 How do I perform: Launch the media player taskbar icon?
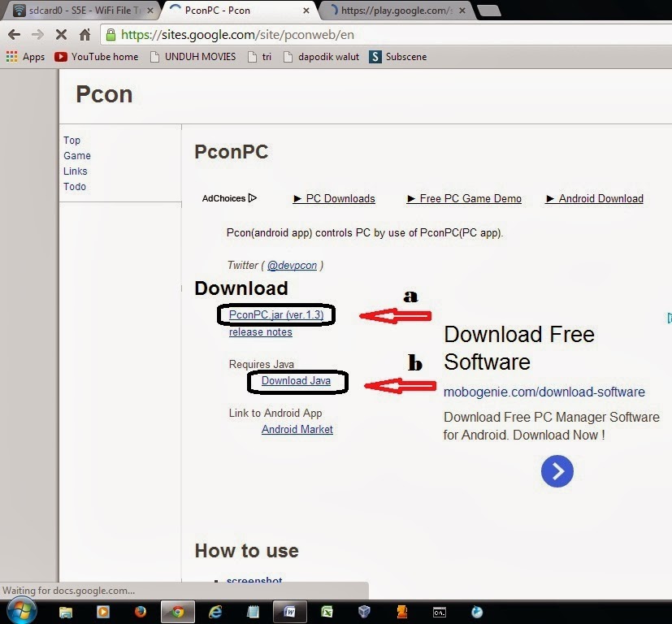(103, 612)
